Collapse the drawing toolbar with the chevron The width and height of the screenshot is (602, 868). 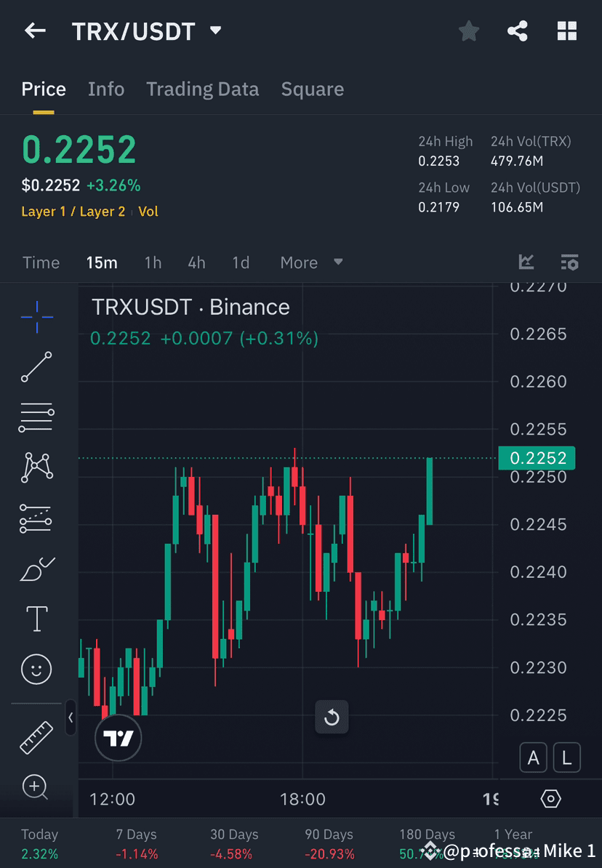(71, 718)
